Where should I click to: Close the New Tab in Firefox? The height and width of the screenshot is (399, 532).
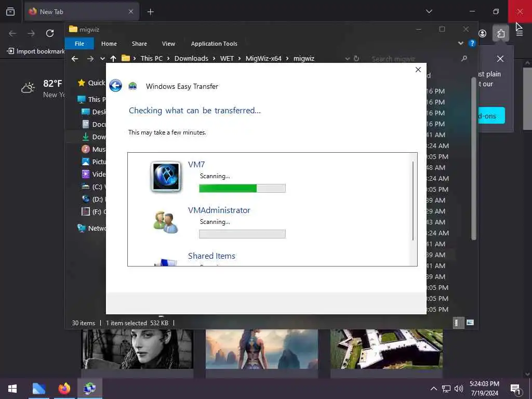(x=131, y=11)
